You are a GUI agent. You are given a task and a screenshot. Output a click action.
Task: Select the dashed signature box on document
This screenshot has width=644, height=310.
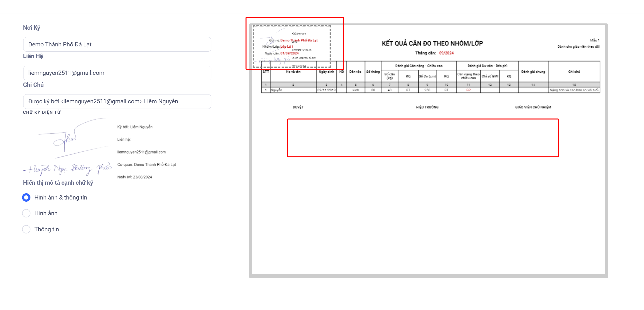(291, 46)
